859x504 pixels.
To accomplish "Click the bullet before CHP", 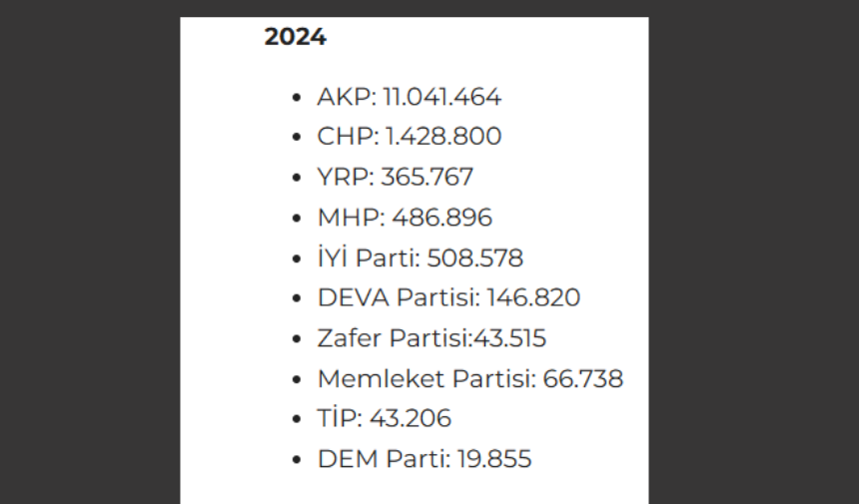I will point(297,137).
